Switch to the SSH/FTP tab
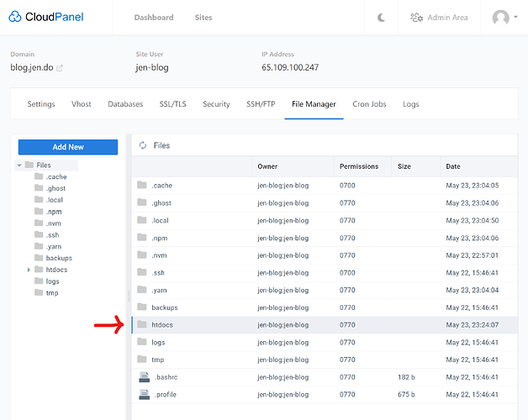 pyautogui.click(x=261, y=104)
